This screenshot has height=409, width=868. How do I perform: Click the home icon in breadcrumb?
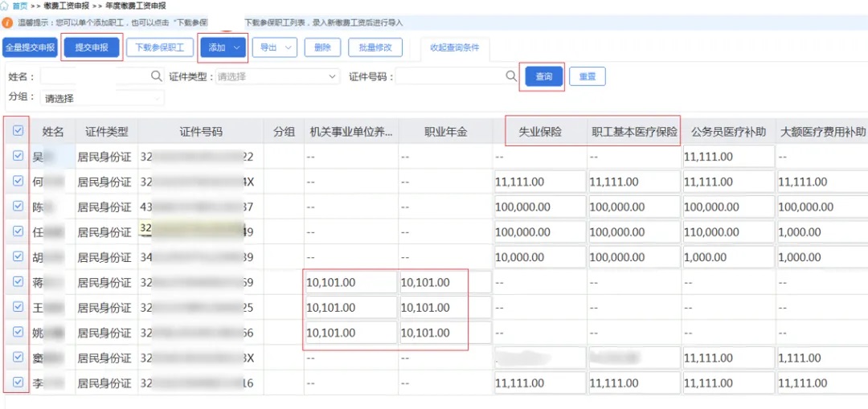click(6, 6)
